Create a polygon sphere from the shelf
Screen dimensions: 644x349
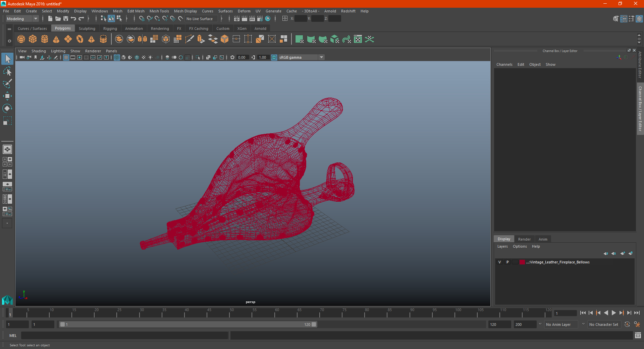coord(21,39)
